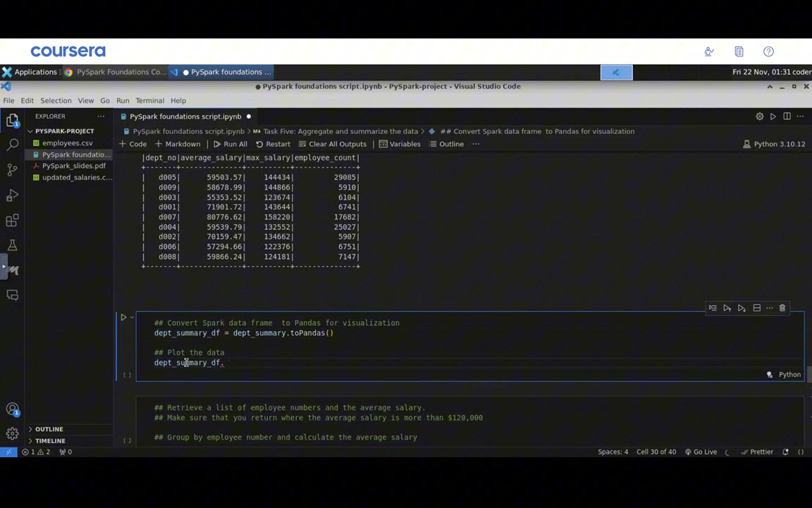Screen dimensions: 812x508
Task: Open the Run and Debug view
Action: [13, 195]
